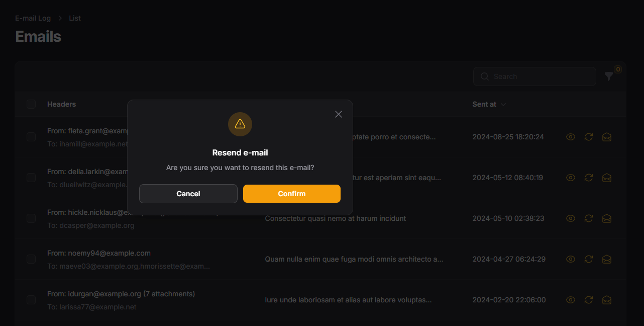Click the warning triangle icon in dialog
The image size is (644, 326).
pos(240,124)
